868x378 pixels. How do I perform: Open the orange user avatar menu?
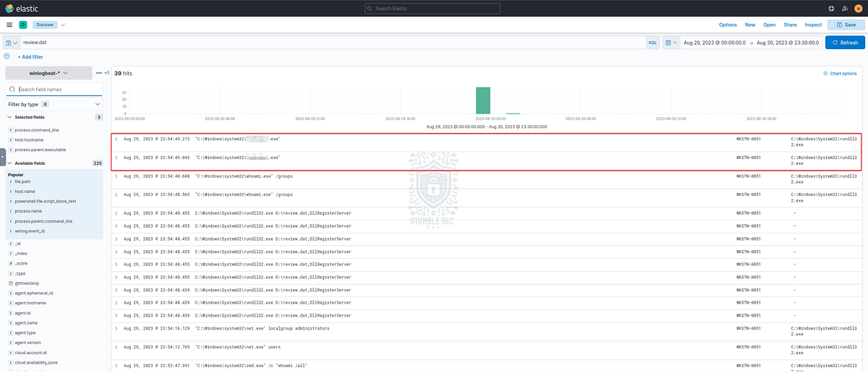858,8
